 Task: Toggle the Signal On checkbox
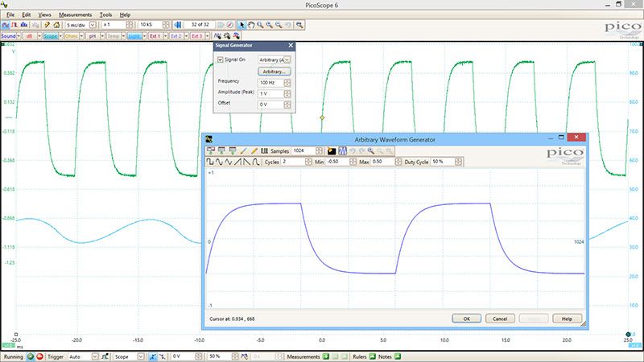221,60
